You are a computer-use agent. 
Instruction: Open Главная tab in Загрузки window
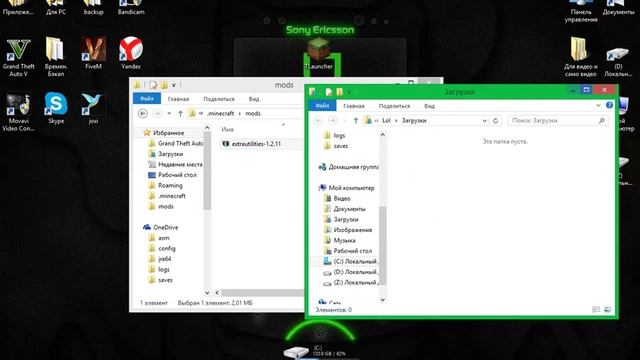(354, 106)
